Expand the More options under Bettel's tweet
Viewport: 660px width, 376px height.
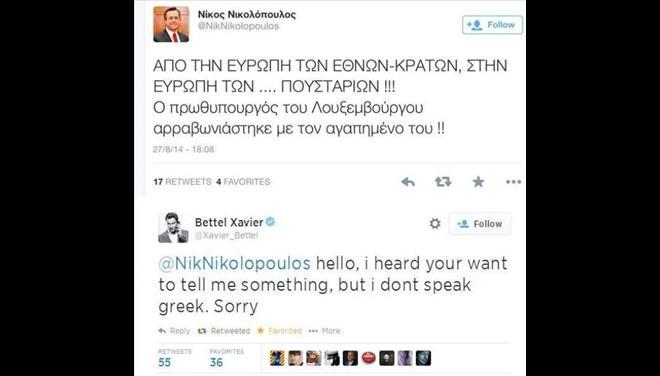pyautogui.click(x=324, y=331)
